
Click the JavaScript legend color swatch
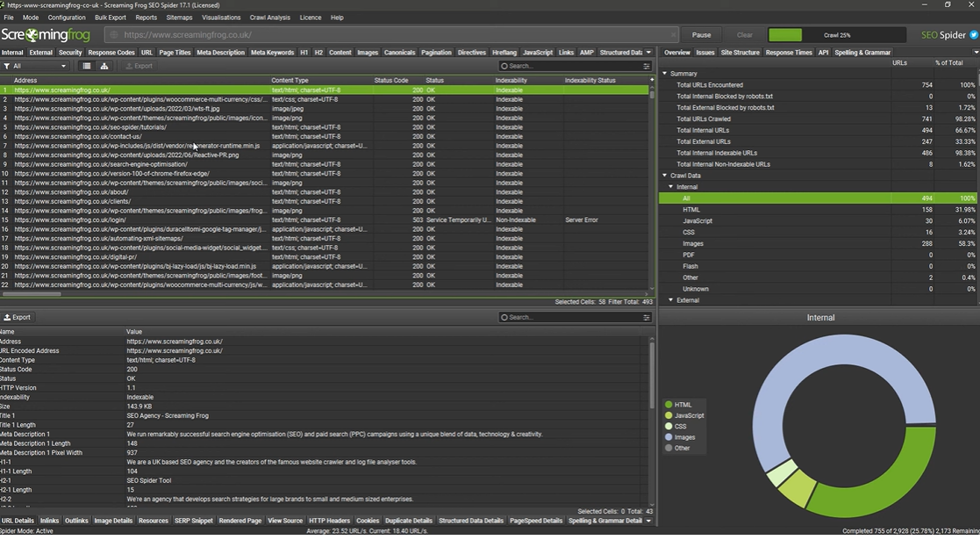(669, 415)
